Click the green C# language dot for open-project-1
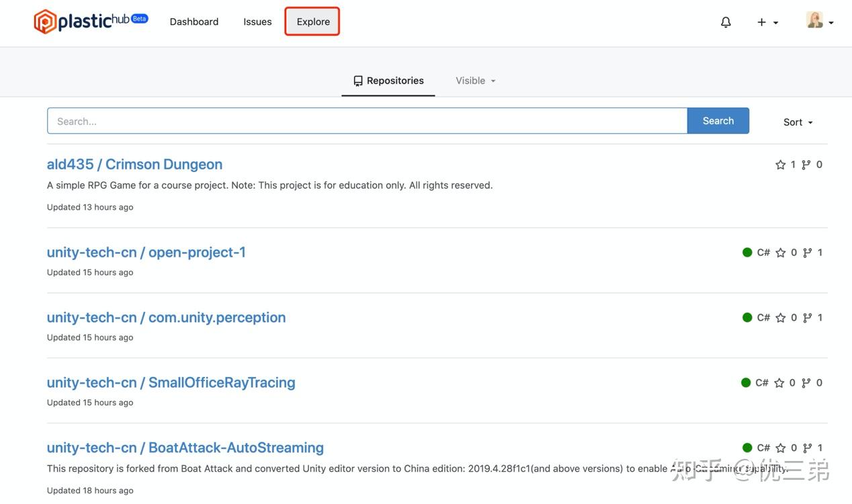 [x=747, y=253]
